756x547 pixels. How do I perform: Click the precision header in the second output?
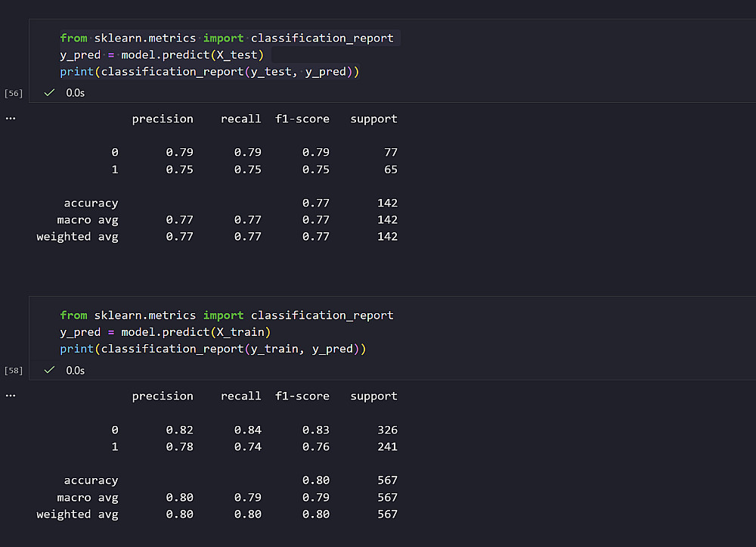(x=163, y=396)
